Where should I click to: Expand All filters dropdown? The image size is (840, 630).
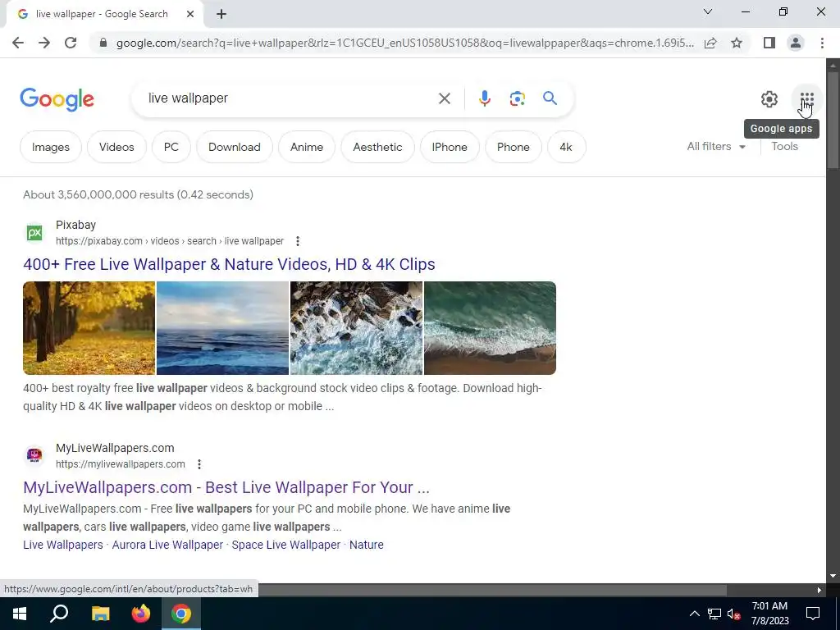pyautogui.click(x=716, y=147)
